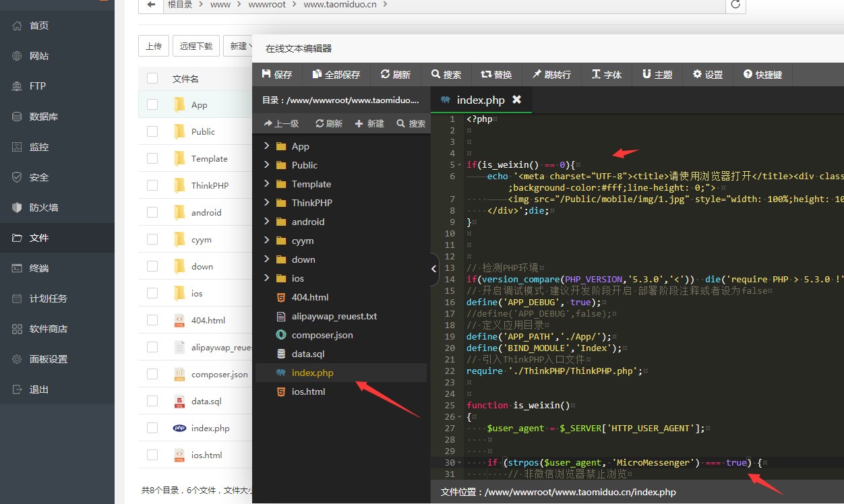Open the Shortcuts help in editor toolbar

[762, 75]
